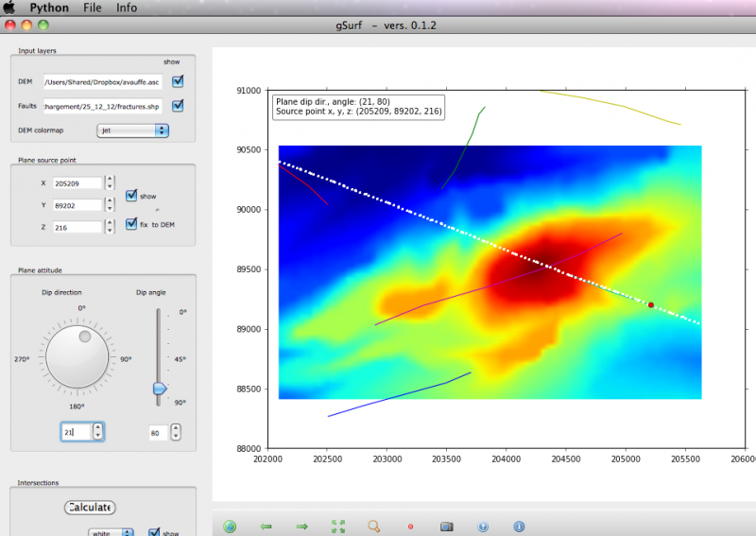Open the DEM colormap 'jet' dropdown
Image resolution: width=756 pixels, height=536 pixels.
click(x=132, y=130)
